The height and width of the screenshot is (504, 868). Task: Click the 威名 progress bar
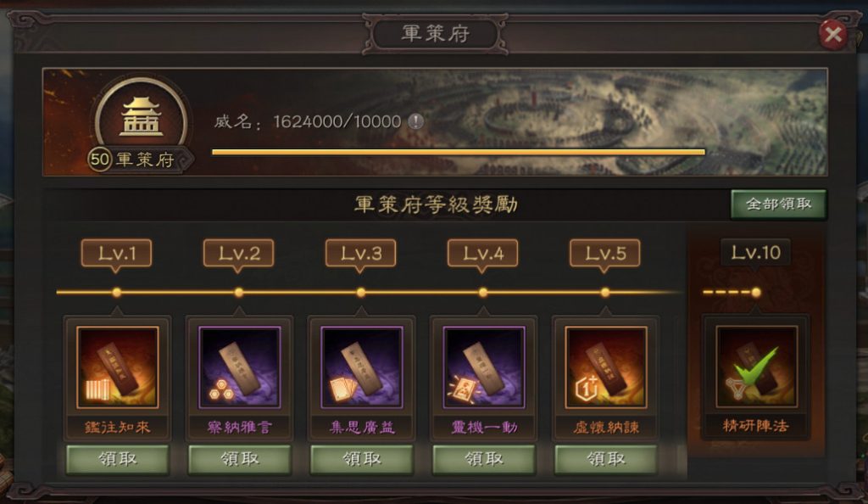click(x=459, y=152)
